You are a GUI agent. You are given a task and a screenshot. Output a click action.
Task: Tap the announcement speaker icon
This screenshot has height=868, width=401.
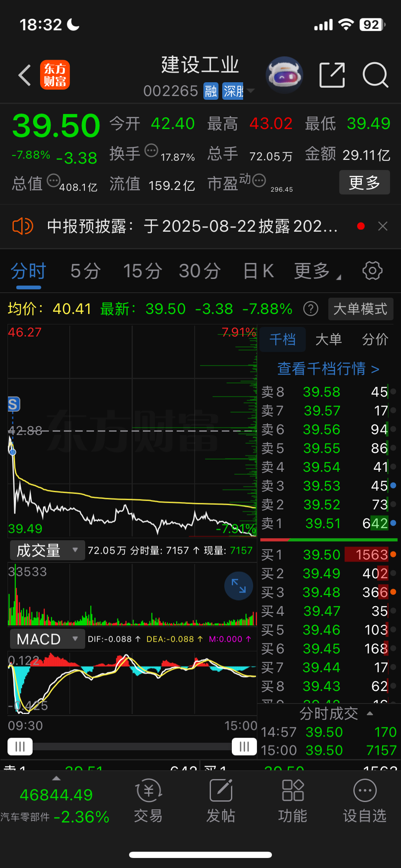pyautogui.click(x=23, y=226)
